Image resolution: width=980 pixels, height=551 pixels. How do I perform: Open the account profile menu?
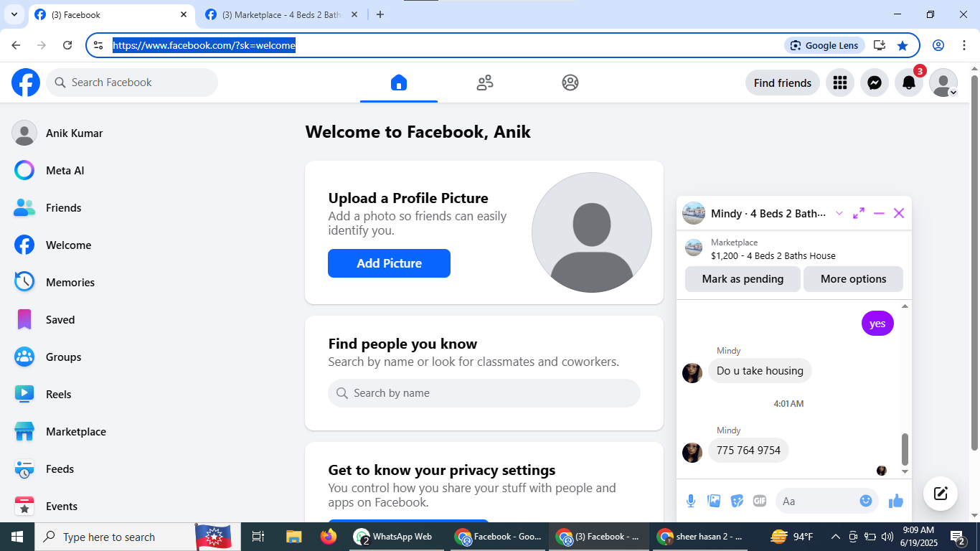(943, 83)
